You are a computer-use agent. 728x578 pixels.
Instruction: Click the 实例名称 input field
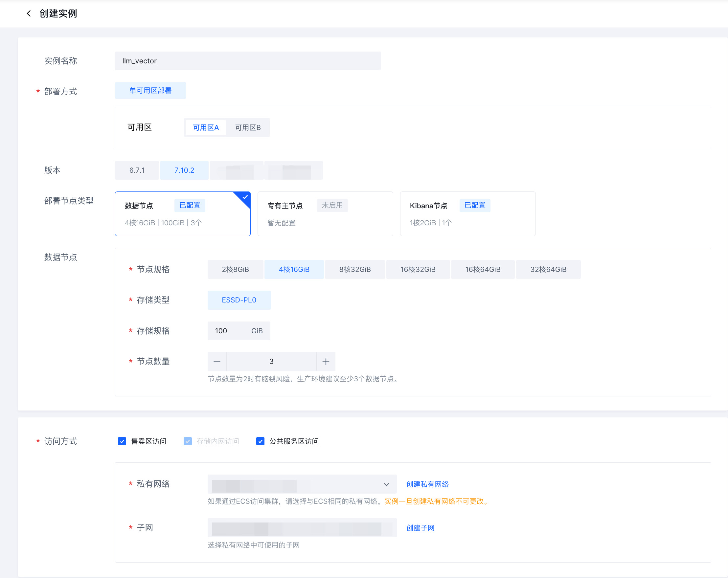tap(247, 61)
